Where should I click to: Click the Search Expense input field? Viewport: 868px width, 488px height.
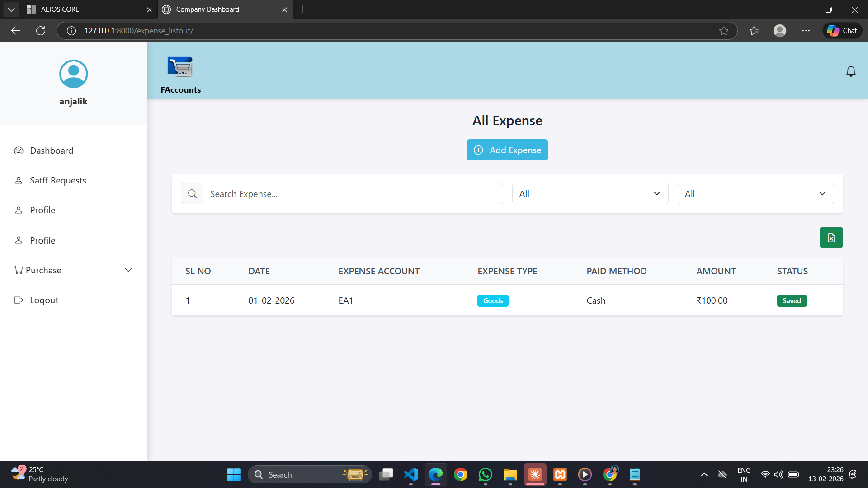352,194
